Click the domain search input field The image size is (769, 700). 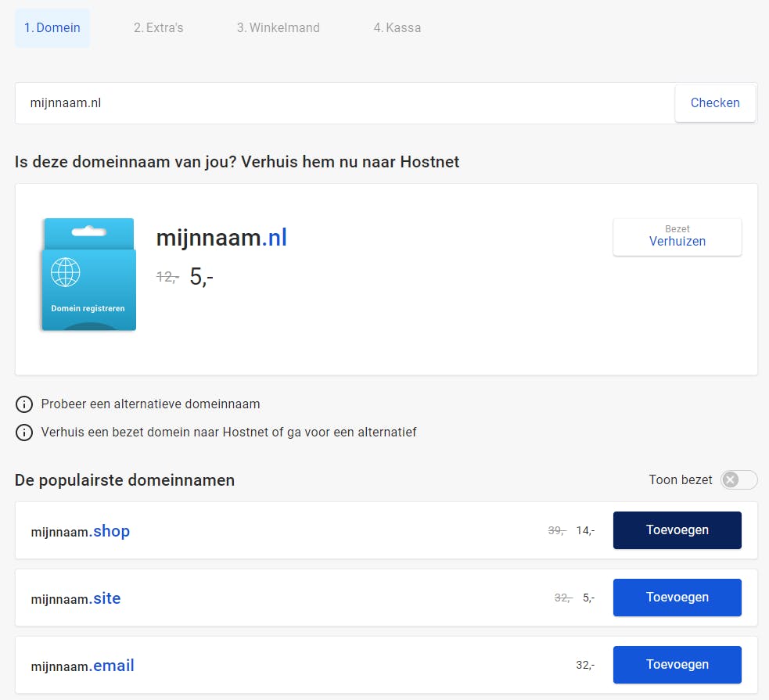click(x=344, y=102)
